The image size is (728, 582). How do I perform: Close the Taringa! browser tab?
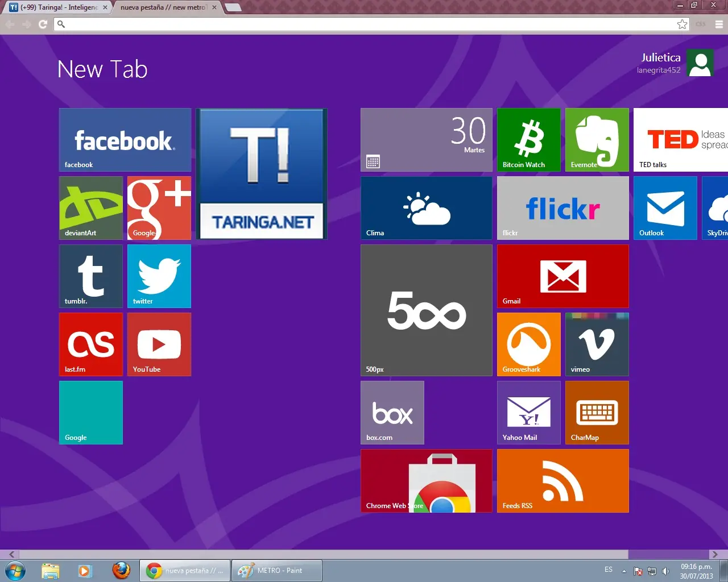105,7
